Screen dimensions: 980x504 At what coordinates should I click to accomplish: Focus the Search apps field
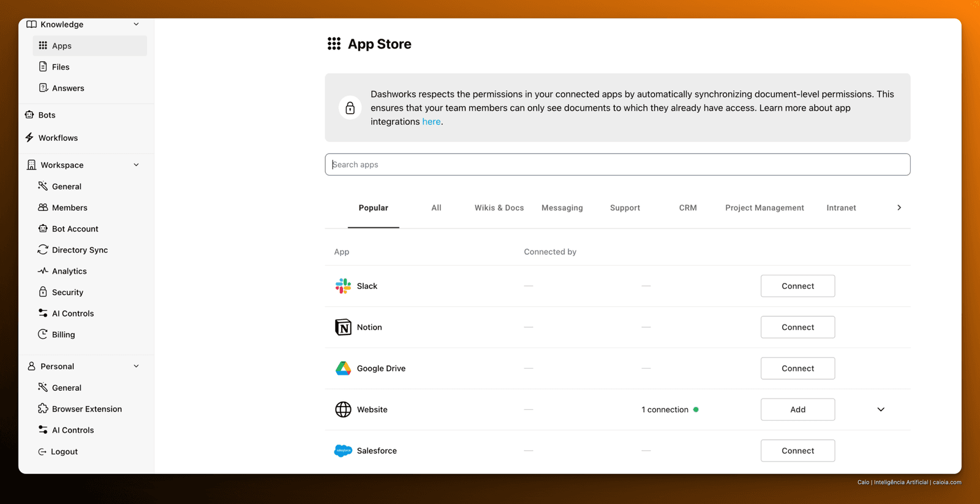[617, 165]
